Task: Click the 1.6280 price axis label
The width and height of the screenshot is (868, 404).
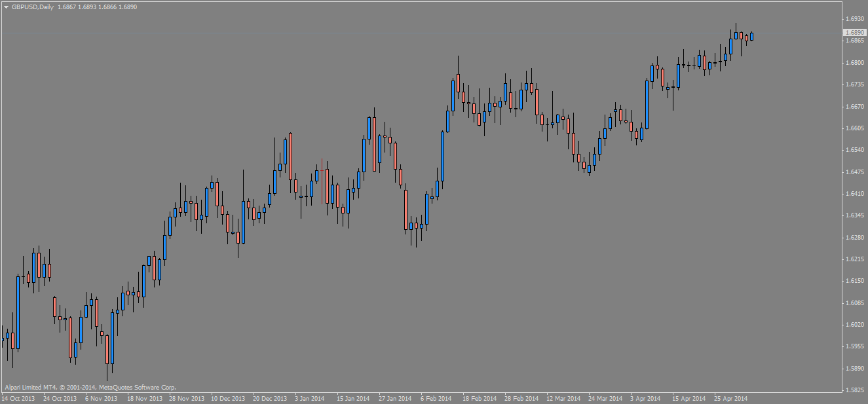Action: [x=854, y=237]
